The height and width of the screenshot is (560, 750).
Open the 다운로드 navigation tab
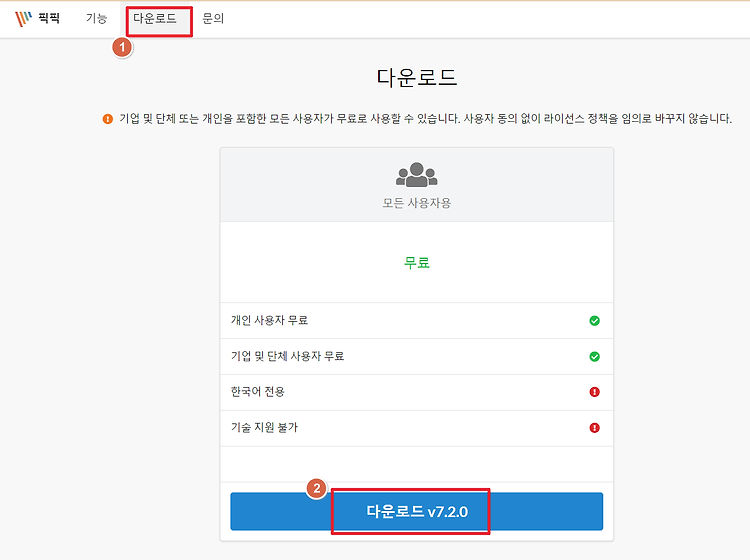pos(154,19)
